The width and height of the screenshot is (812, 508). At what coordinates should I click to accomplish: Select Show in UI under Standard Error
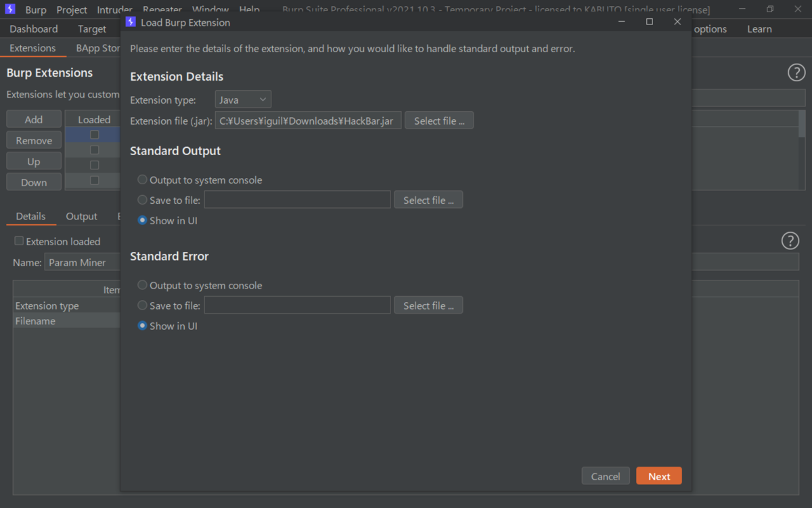click(142, 326)
